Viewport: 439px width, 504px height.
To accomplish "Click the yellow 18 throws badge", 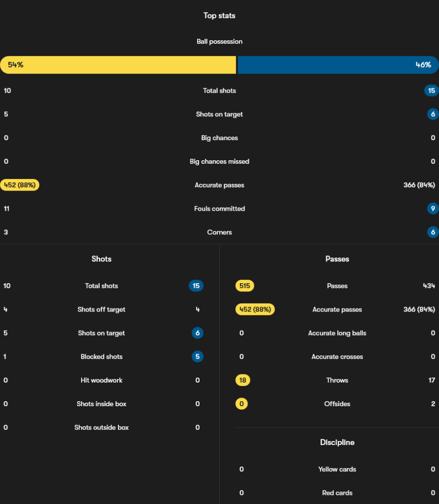I will pos(242,380).
